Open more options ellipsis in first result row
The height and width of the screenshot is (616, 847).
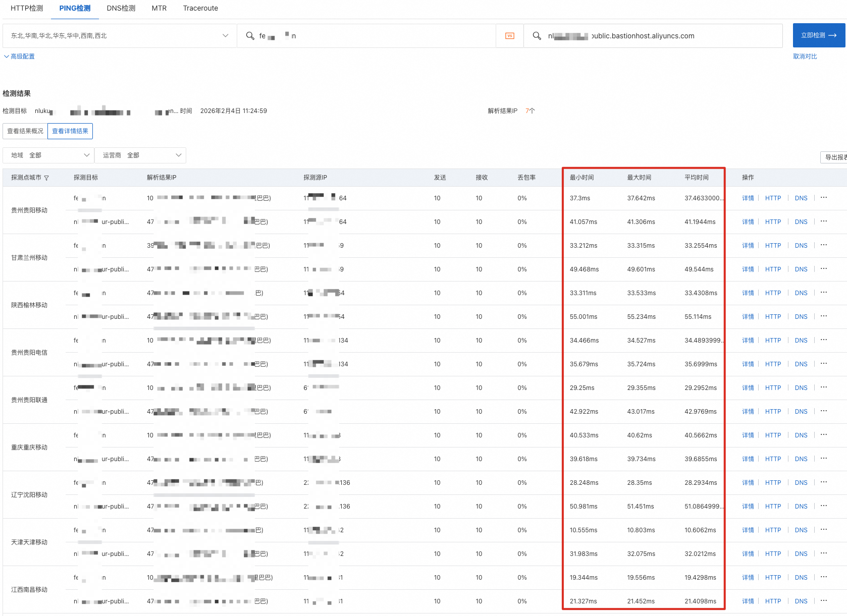coord(824,198)
